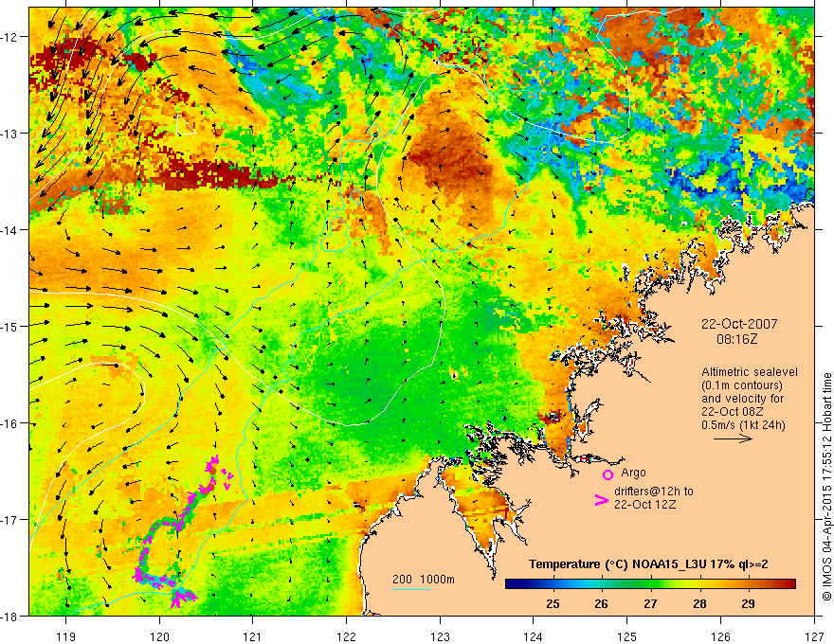The height and width of the screenshot is (644, 834).
Task: Click the longitude label 120
Action: coord(159,636)
